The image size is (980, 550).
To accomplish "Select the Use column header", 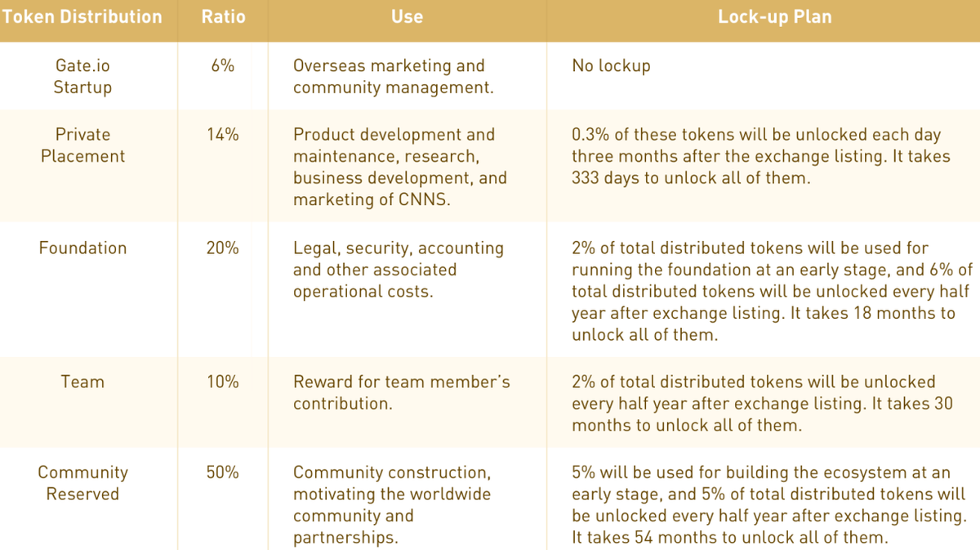I will (407, 17).
